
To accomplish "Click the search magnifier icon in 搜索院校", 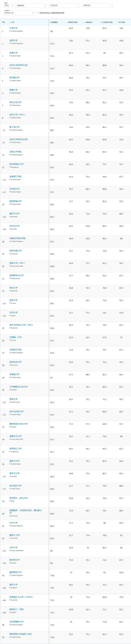I will 45,5.
